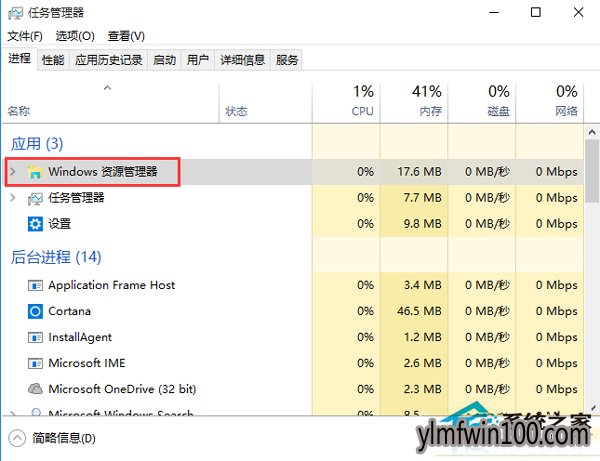The image size is (600, 461).
Task: Select Microsoft OneDrive (32 bit) name
Action: (122, 389)
